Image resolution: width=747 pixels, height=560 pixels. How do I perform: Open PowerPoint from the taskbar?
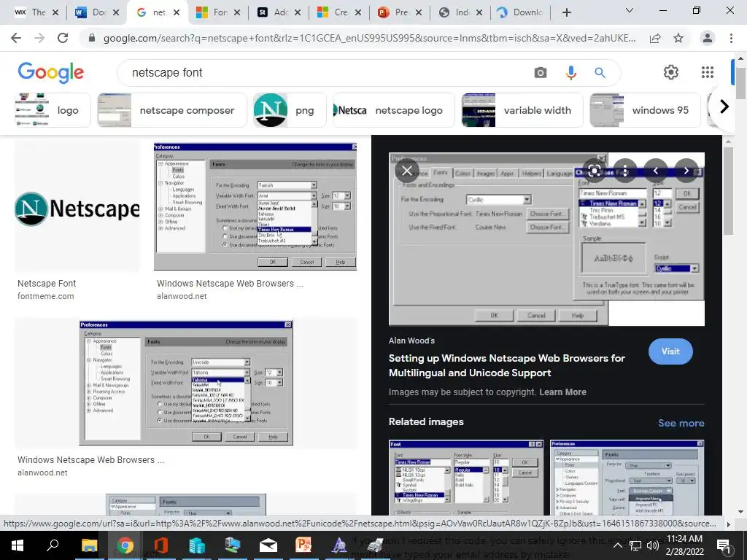click(303, 545)
